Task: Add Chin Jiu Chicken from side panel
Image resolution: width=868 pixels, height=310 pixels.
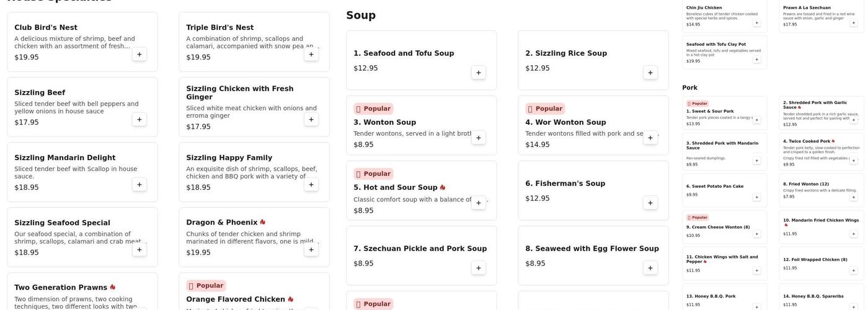Action: tap(756, 23)
